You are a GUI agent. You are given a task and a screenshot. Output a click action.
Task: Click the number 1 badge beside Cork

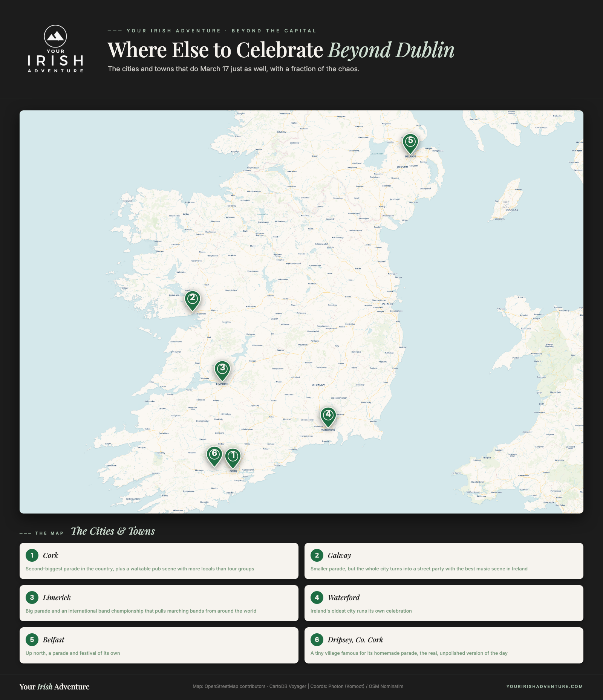pos(32,555)
